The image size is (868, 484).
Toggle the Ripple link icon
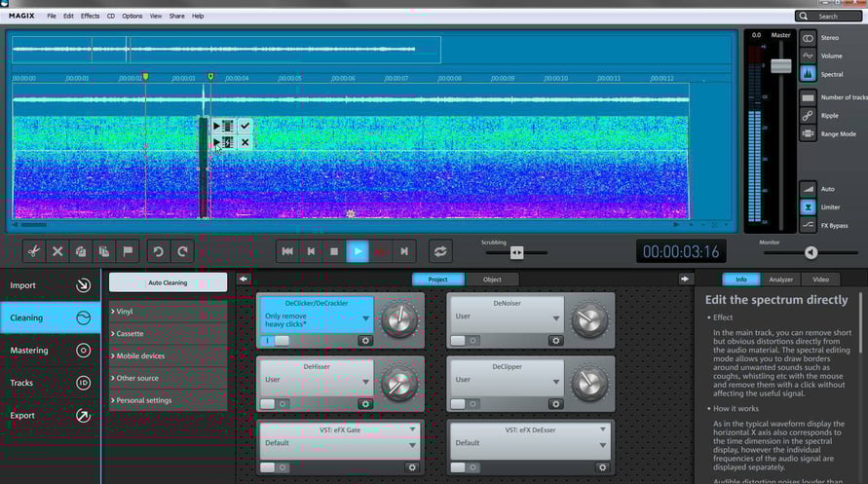pos(808,116)
